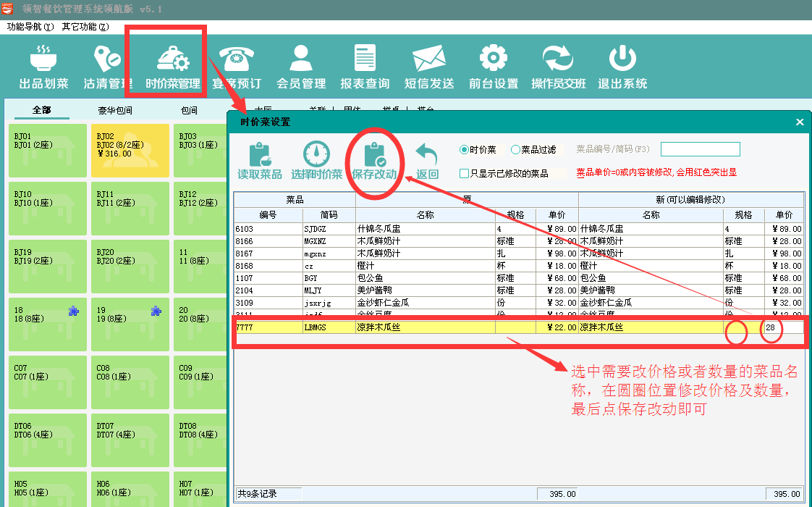Select the 时价菜 radio button
Screen dimensions: 812x507
pyautogui.click(x=465, y=150)
